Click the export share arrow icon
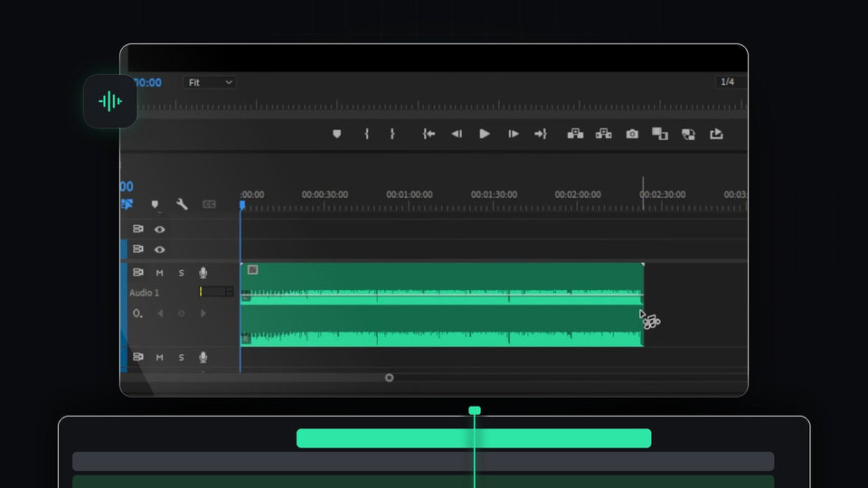The image size is (868, 488). coord(716,134)
